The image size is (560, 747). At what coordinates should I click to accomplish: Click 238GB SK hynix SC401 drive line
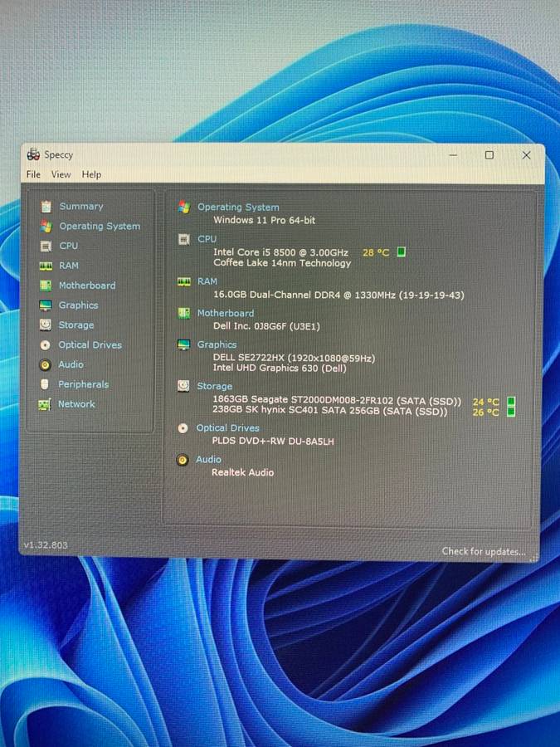[x=329, y=410]
